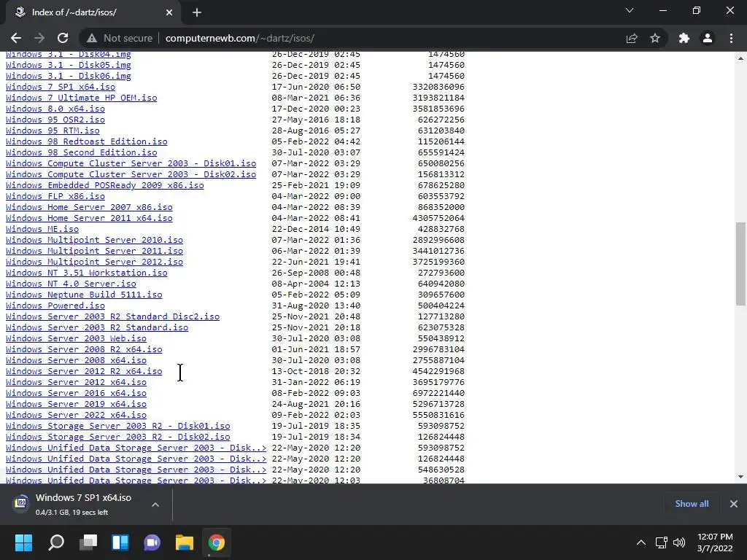Select file size 3320836096

click(438, 87)
